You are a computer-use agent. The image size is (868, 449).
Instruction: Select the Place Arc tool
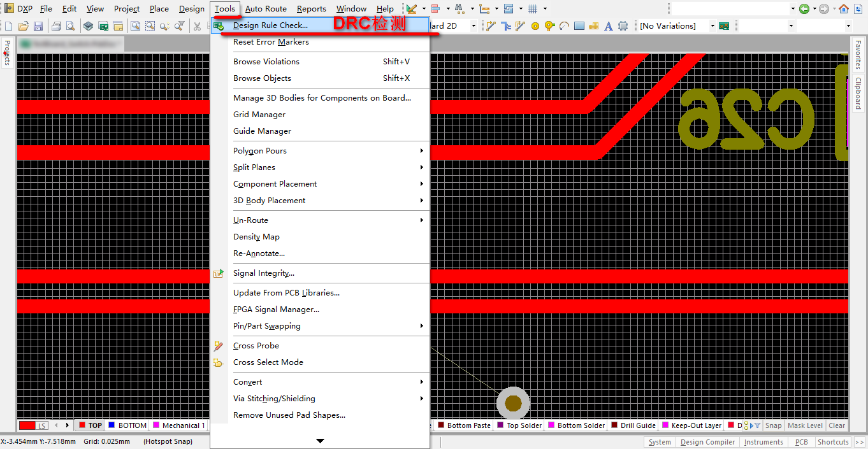click(x=564, y=26)
